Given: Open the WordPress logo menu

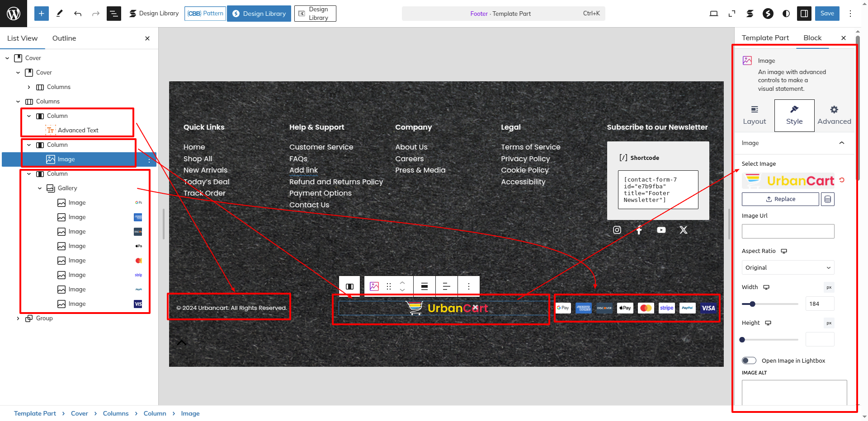Looking at the screenshot, I should [14, 14].
